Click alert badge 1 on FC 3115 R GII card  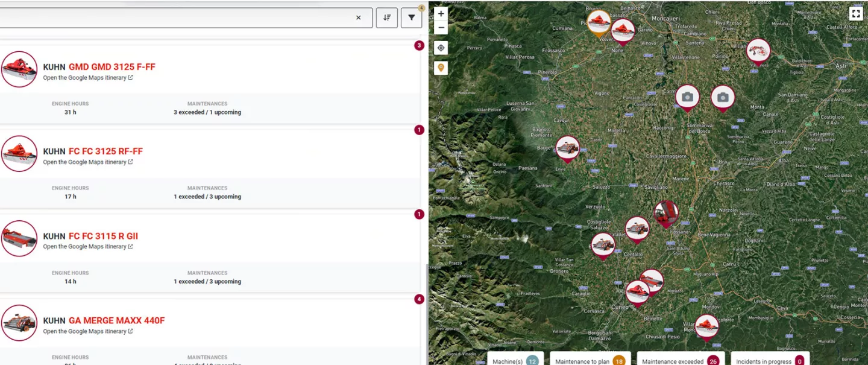coord(420,214)
